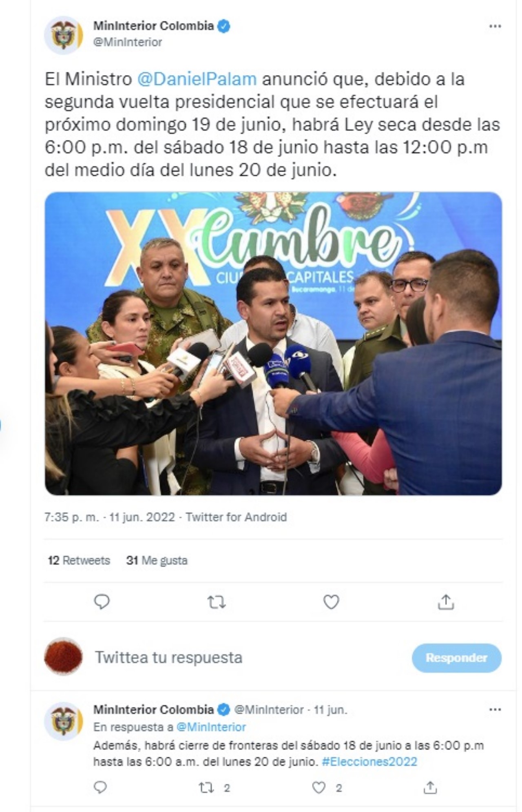The image size is (522, 812).
Task: Like the border closure reply tweet
Action: [319, 788]
